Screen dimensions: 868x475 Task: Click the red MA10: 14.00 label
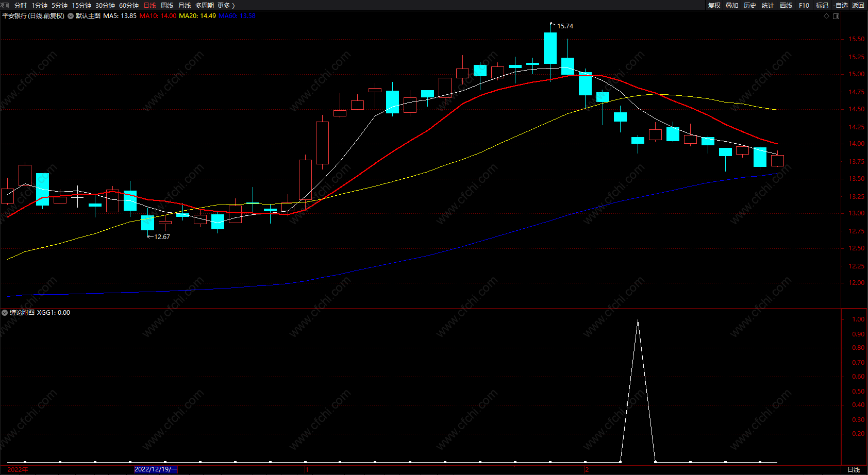coord(158,16)
